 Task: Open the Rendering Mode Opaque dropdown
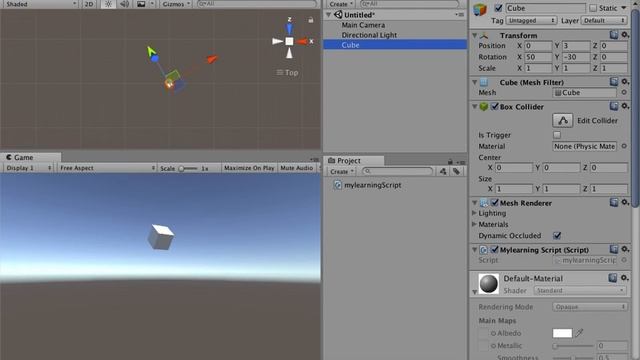590,307
